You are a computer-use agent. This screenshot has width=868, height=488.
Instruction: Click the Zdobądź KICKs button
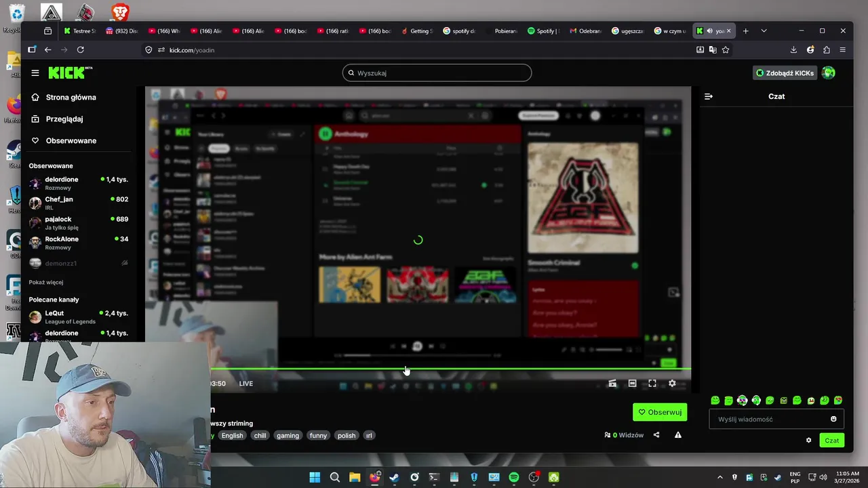point(785,73)
